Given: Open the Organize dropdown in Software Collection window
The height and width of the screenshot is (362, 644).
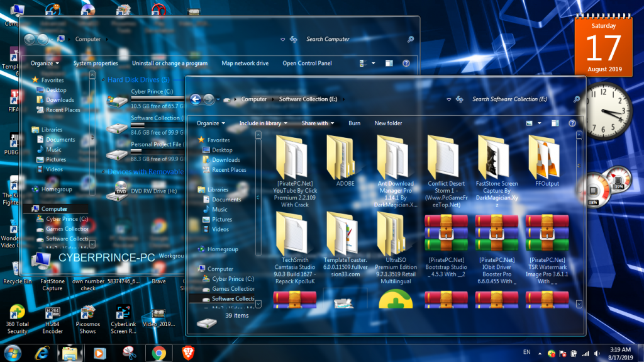Looking at the screenshot, I should tap(211, 123).
